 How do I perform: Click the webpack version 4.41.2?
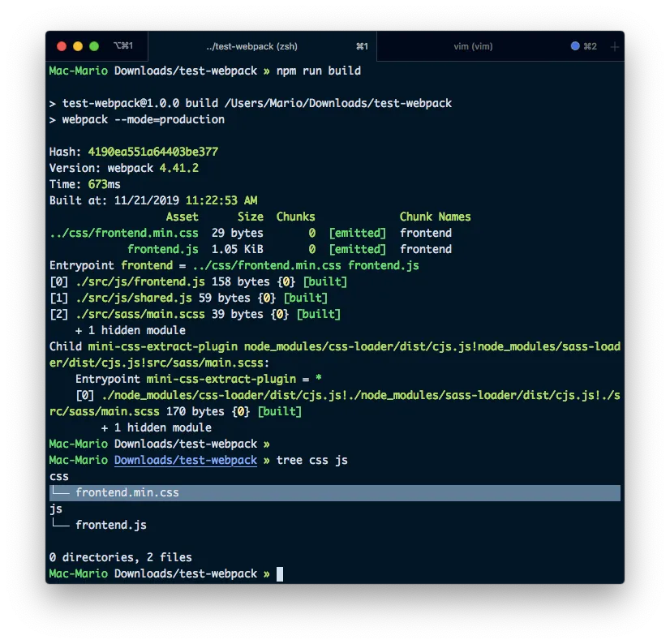(178, 169)
